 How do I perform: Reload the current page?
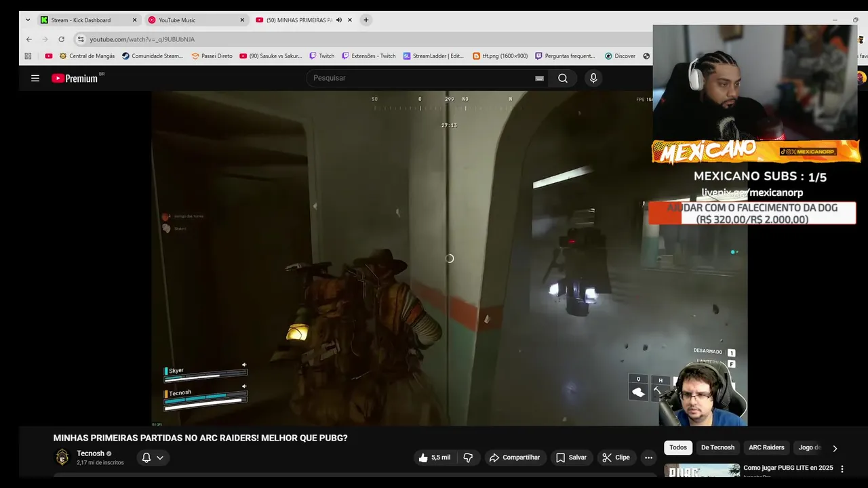click(x=61, y=39)
